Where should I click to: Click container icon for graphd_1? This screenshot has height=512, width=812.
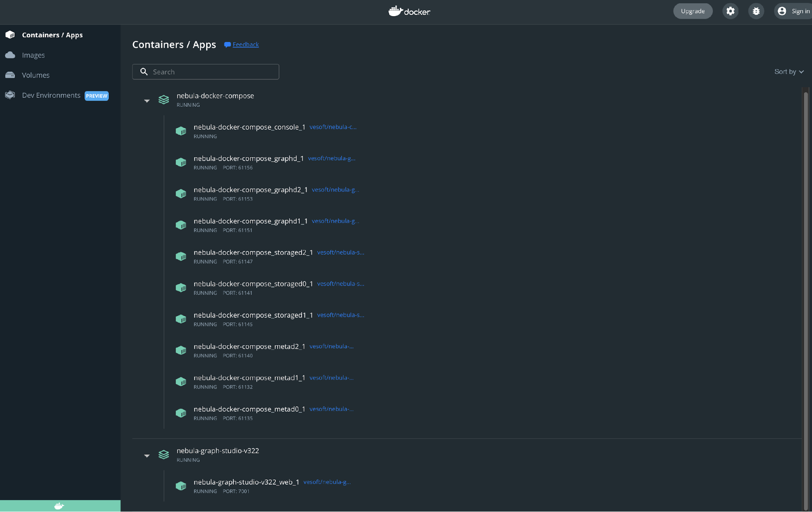[x=181, y=162]
